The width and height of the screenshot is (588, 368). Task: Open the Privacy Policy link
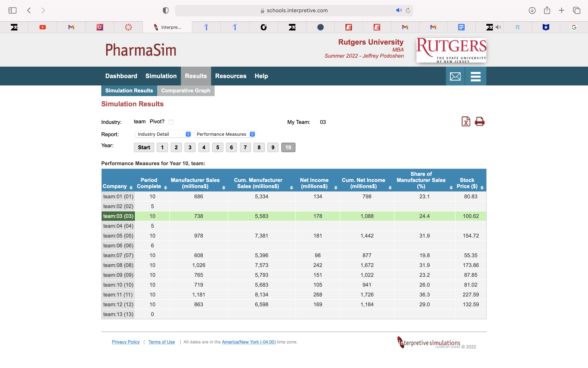(126, 342)
